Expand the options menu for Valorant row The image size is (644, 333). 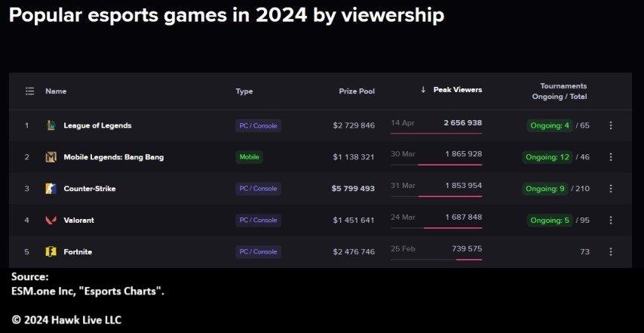(x=611, y=220)
